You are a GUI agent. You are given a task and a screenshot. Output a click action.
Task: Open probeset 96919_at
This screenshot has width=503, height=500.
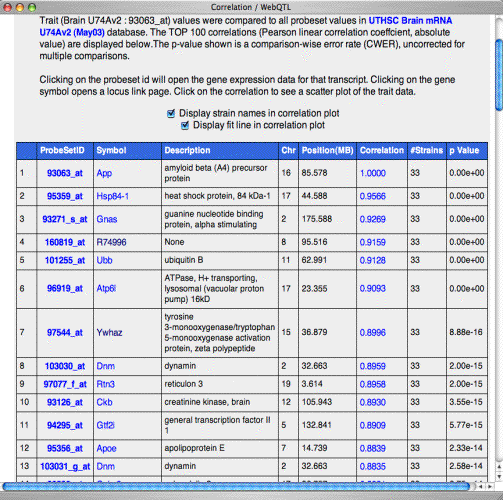(x=65, y=288)
